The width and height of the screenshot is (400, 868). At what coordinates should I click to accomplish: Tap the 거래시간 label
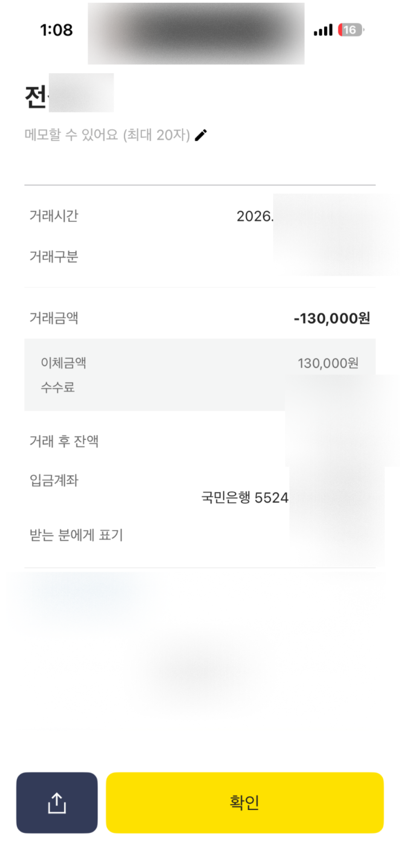(54, 216)
